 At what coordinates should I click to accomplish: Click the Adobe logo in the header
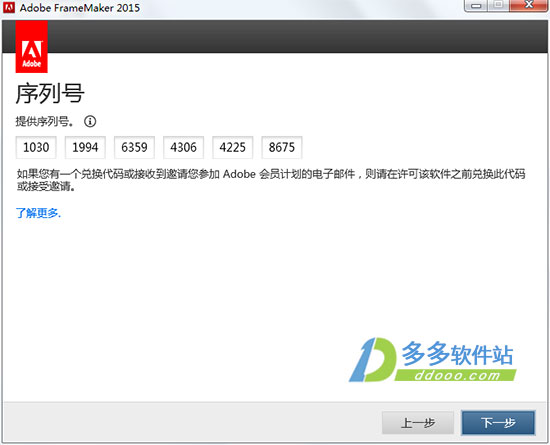coord(32,47)
